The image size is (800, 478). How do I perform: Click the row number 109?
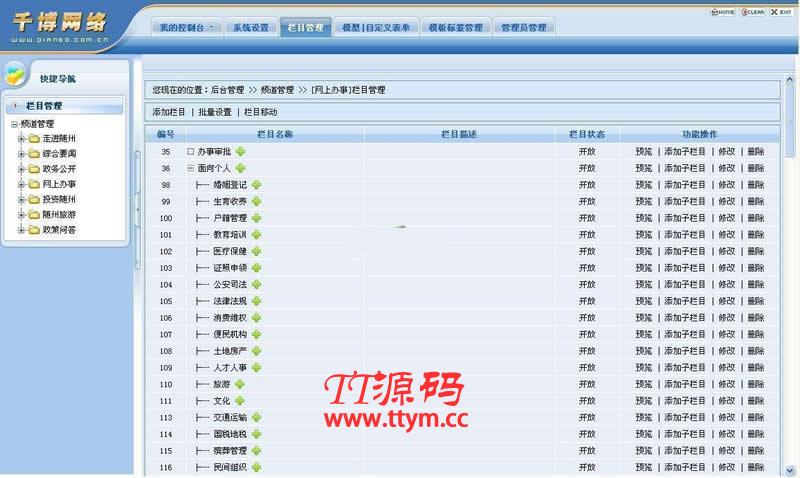pos(166,367)
